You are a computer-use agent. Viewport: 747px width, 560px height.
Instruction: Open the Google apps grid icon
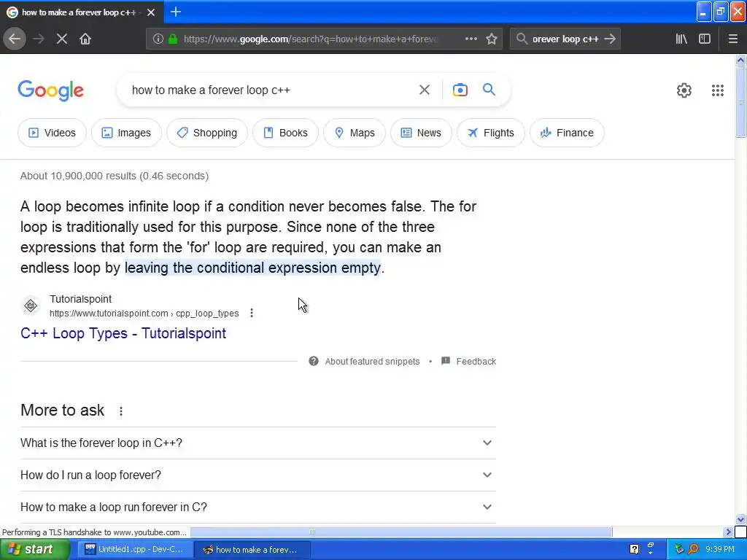(718, 90)
